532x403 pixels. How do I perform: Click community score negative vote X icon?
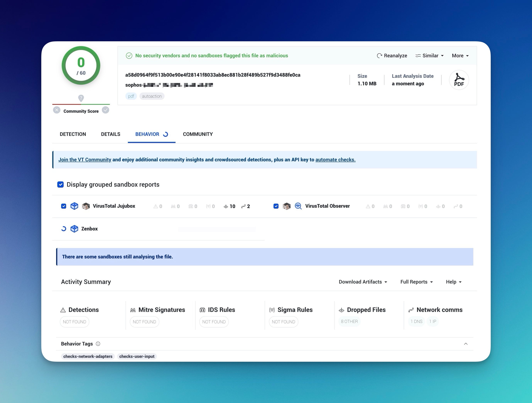coord(57,110)
